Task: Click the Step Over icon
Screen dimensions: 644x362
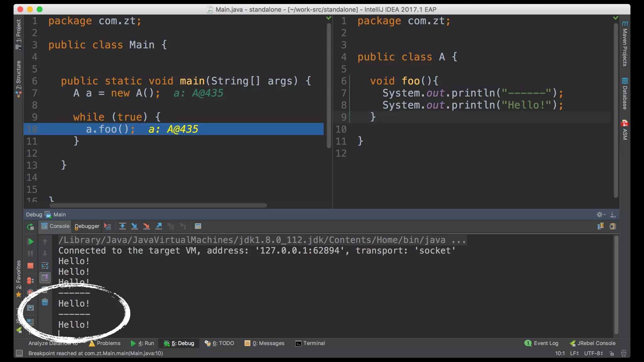Action: 122,226
